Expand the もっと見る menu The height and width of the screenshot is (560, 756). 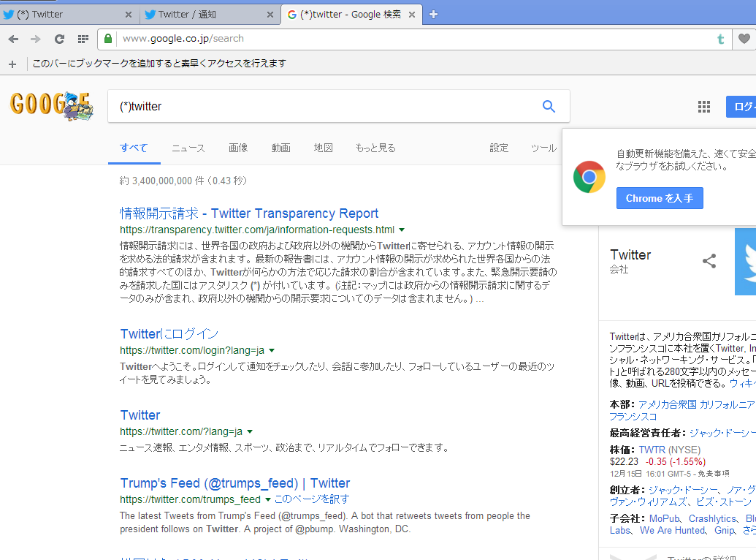click(375, 148)
